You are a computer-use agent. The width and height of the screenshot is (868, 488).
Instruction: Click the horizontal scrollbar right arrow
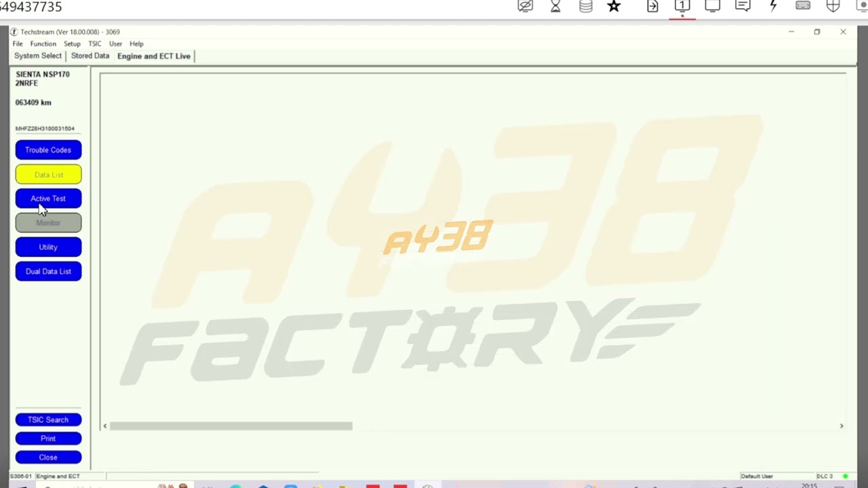point(842,426)
